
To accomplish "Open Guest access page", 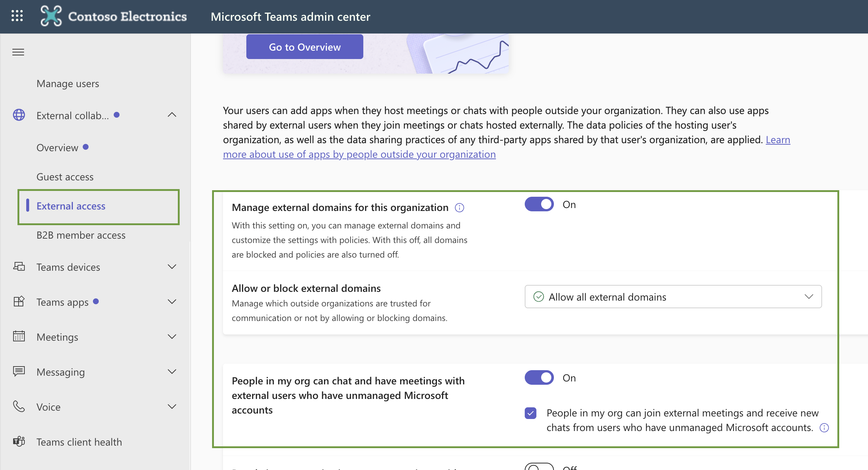I will pyautogui.click(x=65, y=177).
